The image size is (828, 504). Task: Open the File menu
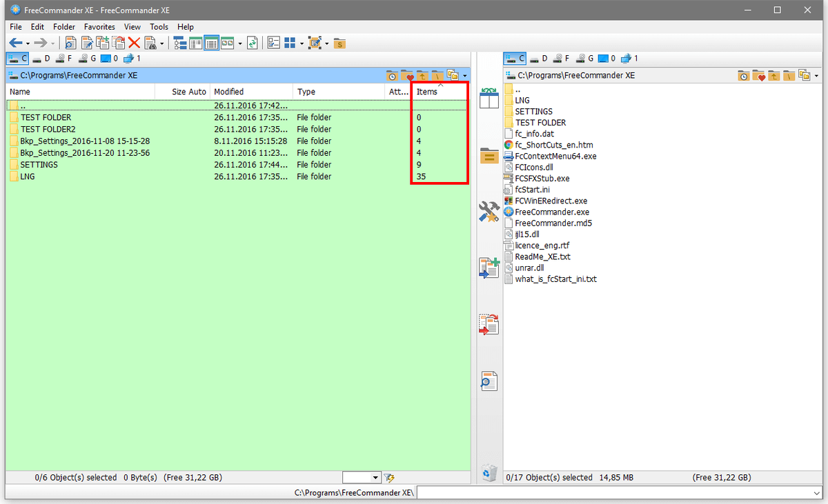[x=16, y=27]
